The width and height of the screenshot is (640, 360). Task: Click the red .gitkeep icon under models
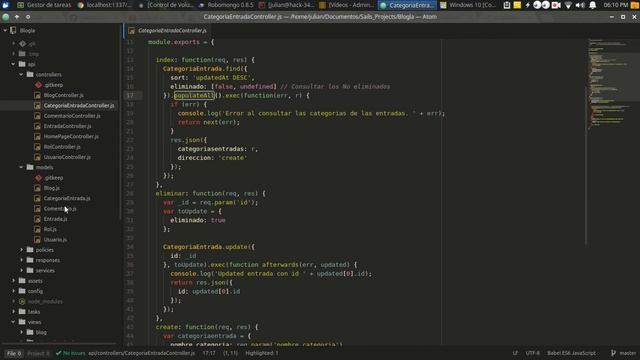click(38, 178)
